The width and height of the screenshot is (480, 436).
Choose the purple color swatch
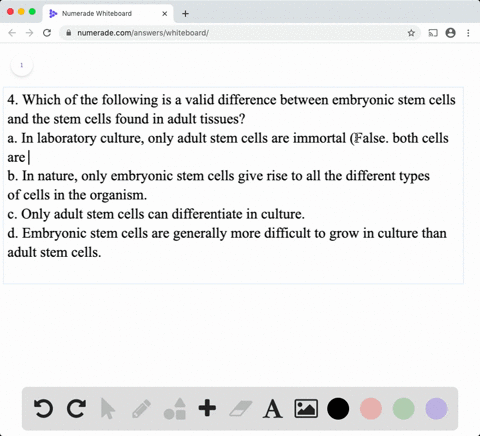(436, 409)
